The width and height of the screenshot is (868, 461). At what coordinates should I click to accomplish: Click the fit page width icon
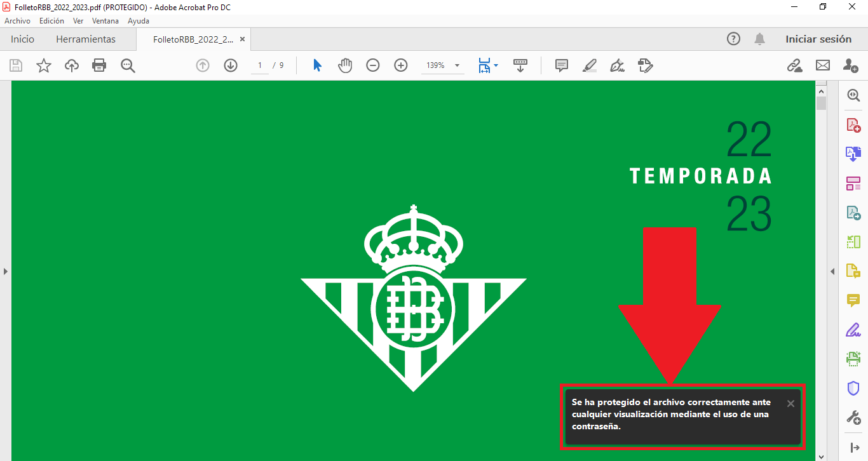484,65
